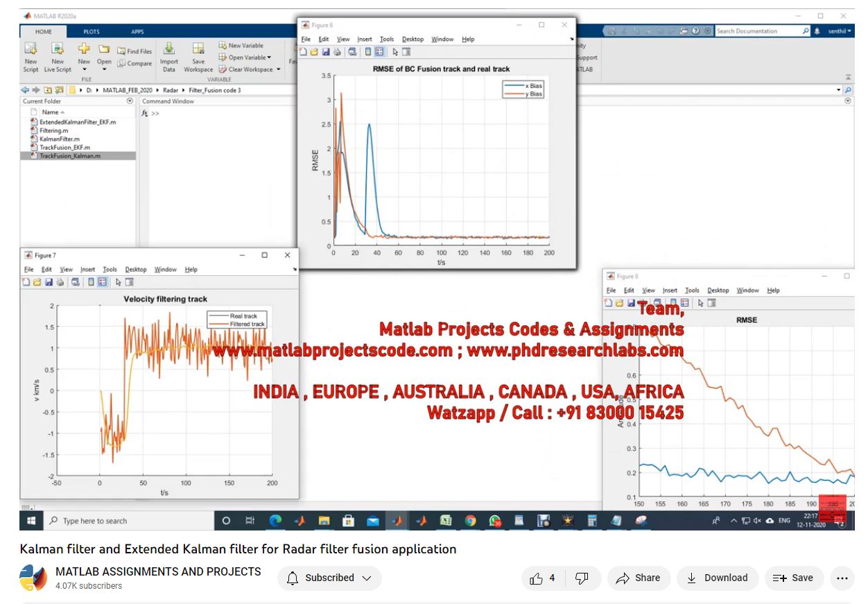Screen dimensions: 868x604
Task: Click Save icon in Figure 7 toolbar
Action: tap(49, 282)
